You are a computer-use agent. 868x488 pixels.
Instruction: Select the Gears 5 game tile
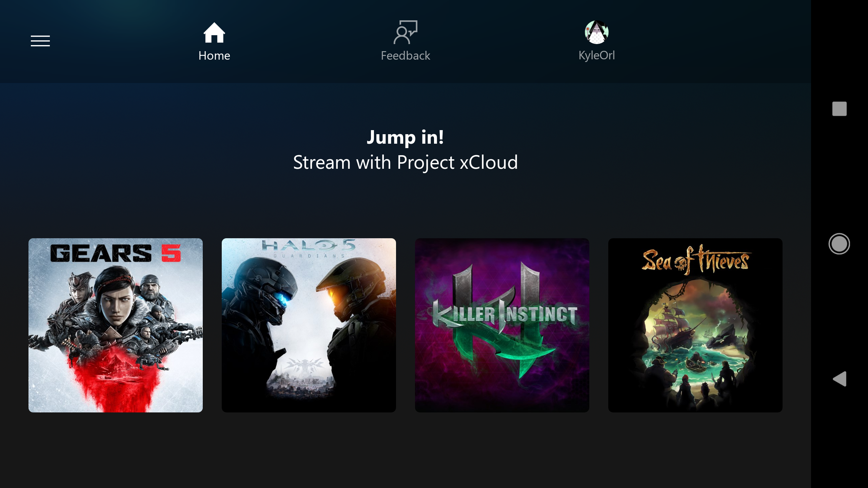[x=115, y=325]
